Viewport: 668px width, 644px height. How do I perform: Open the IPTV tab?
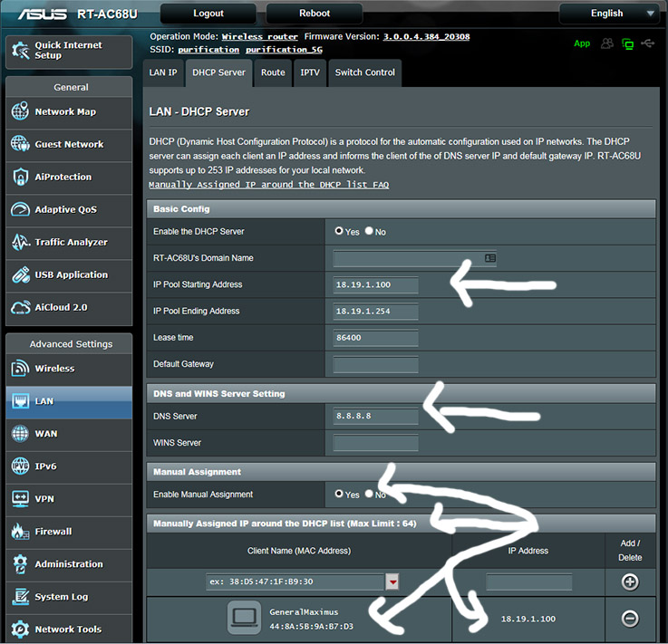(310, 72)
